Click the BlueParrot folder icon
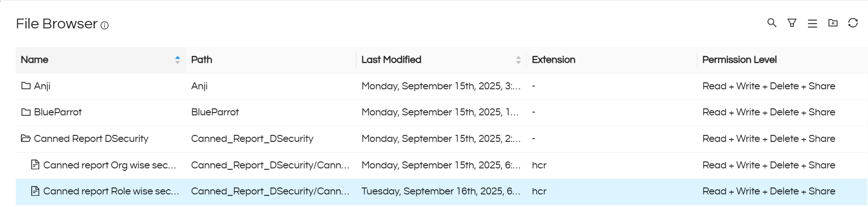The width and height of the screenshot is (868, 207). (26, 112)
